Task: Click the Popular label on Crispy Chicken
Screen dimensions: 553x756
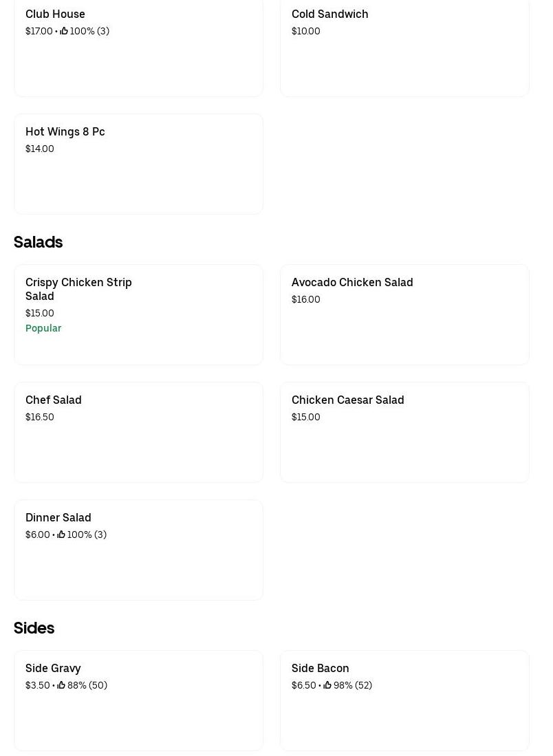Action: tap(43, 328)
